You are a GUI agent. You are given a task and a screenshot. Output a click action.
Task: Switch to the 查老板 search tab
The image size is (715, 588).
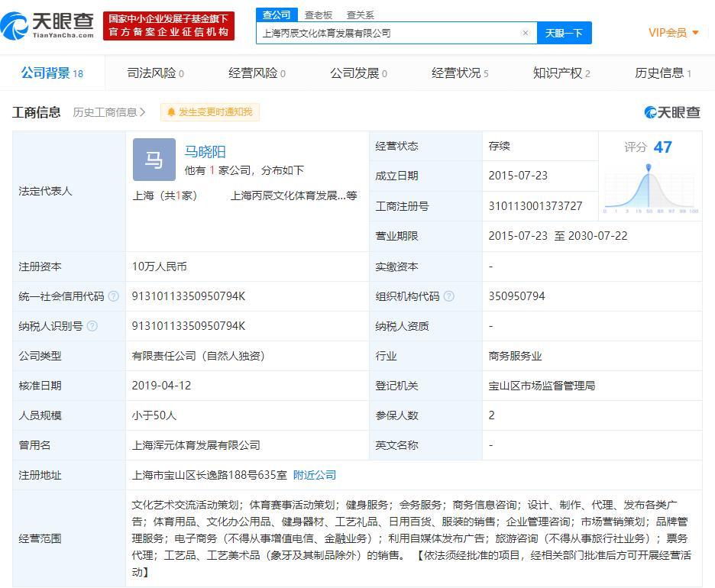tap(319, 15)
